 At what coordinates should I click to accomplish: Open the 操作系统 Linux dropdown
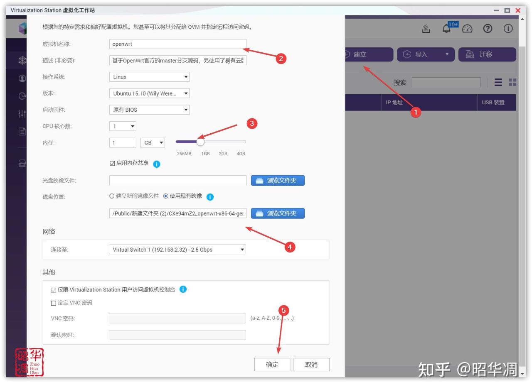pos(149,77)
